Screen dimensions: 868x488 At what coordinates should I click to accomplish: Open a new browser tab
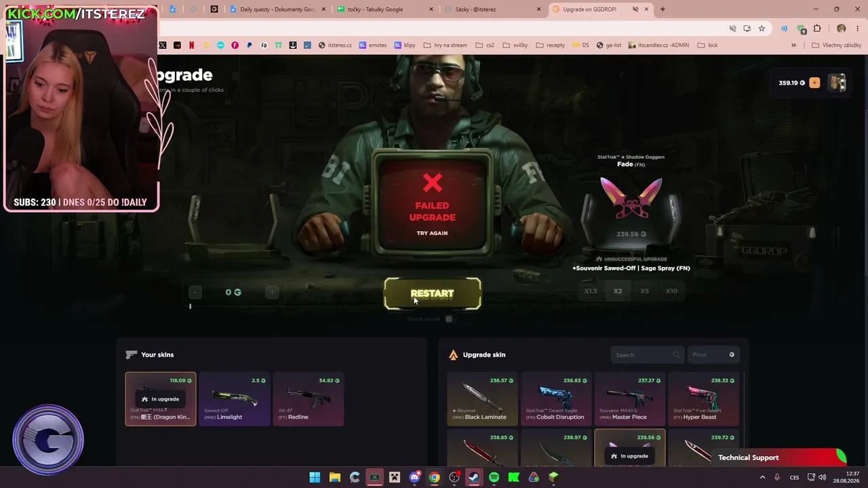663,9
